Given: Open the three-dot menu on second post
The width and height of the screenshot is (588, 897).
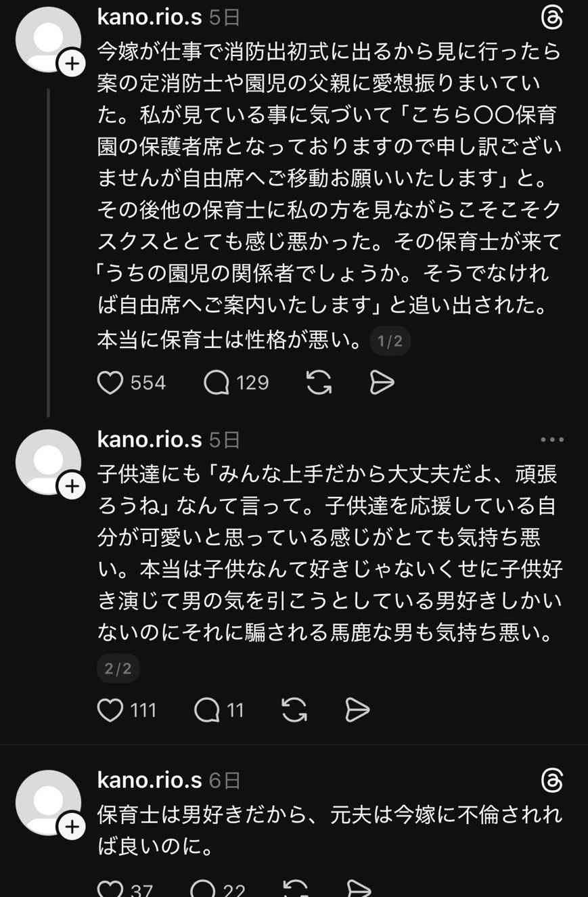Looking at the screenshot, I should 552,440.
